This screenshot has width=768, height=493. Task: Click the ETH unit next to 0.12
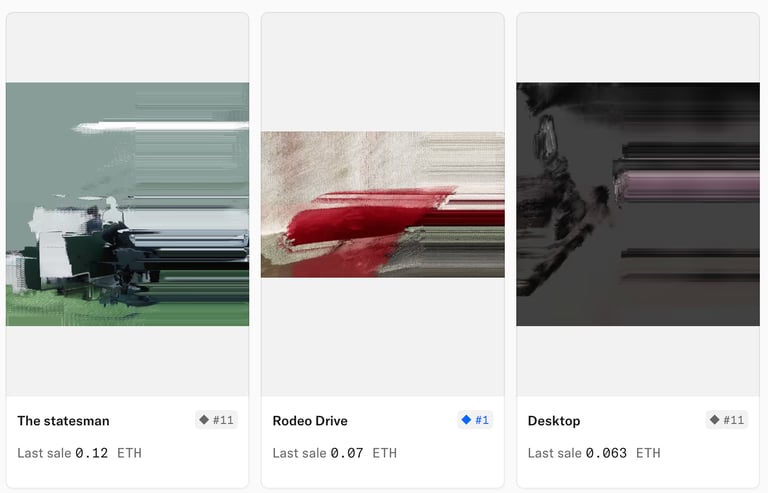129,453
